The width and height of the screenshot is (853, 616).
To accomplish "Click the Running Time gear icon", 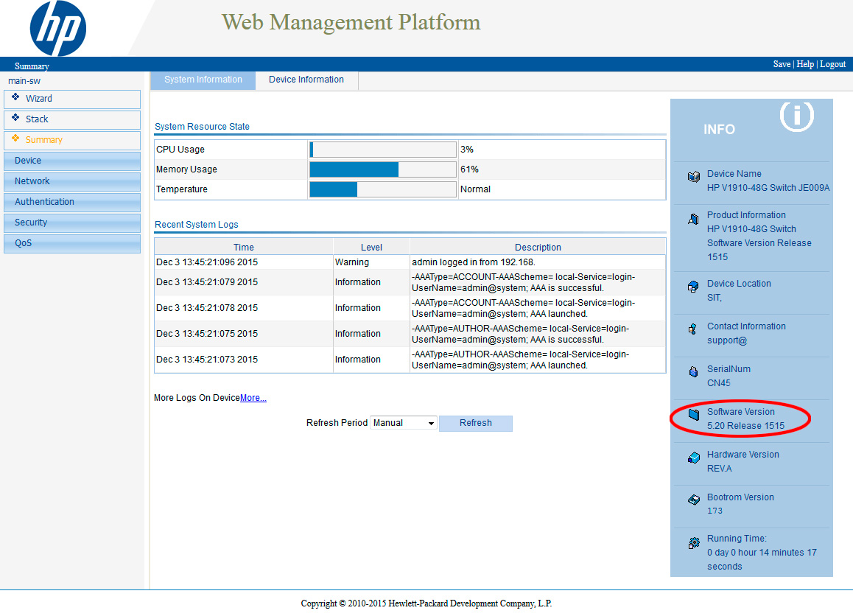I will 694,542.
